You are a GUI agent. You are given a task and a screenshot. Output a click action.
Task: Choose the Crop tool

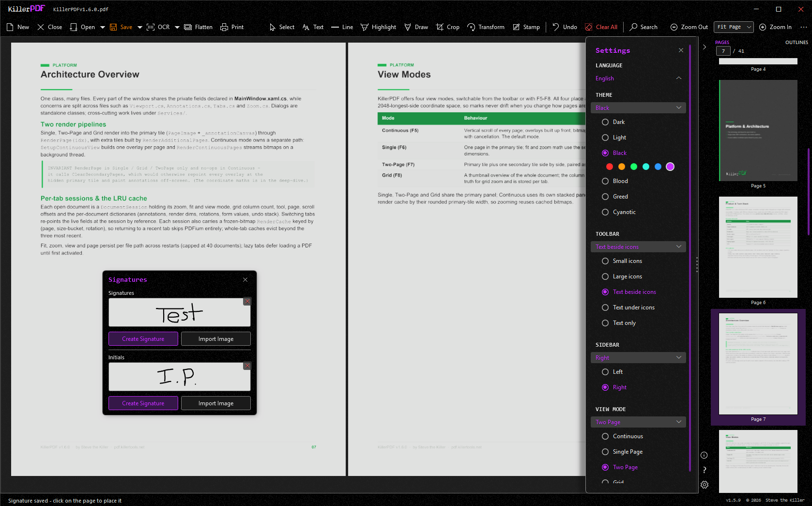[x=448, y=27]
